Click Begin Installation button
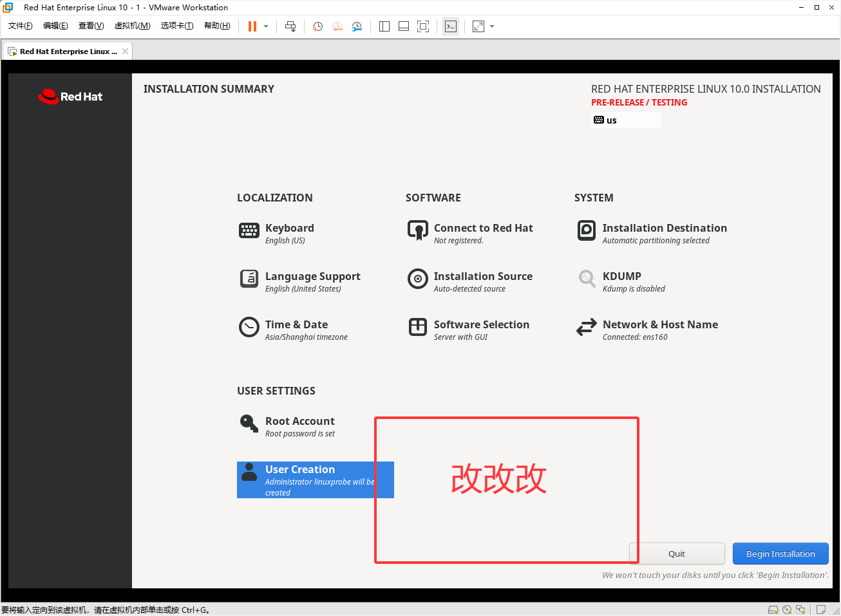The image size is (841, 616). (x=780, y=554)
